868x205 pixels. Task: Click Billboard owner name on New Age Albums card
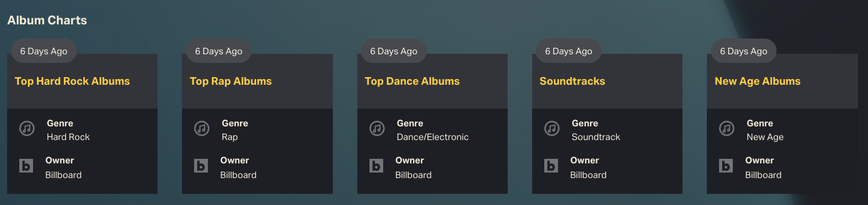click(x=763, y=175)
